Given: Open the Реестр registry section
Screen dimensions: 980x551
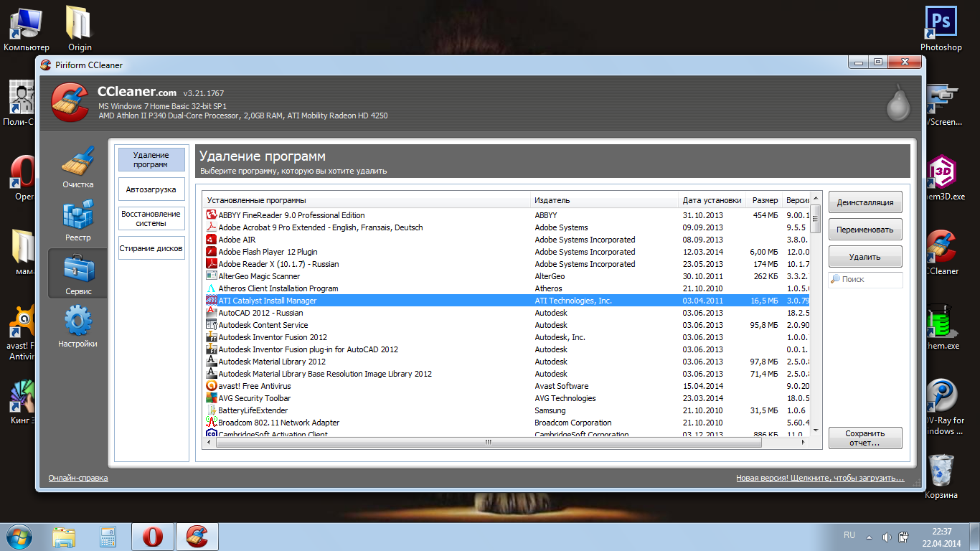Looking at the screenshot, I should (x=77, y=221).
